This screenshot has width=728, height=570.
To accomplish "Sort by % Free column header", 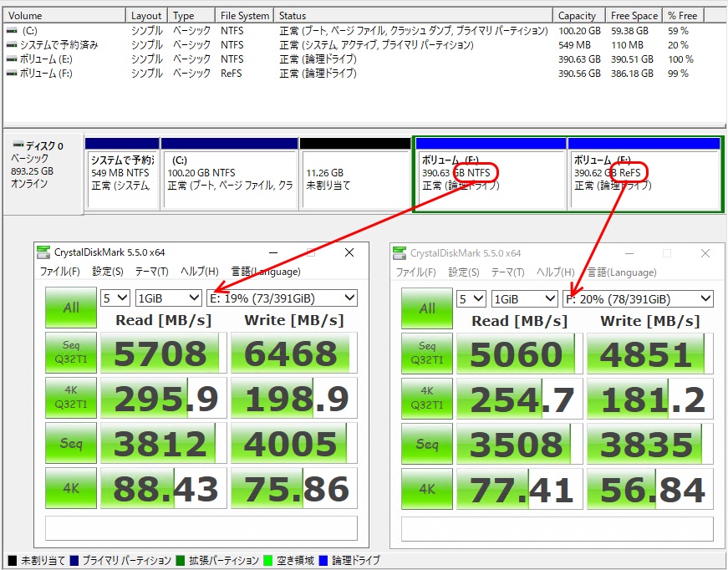I will coord(684,15).
